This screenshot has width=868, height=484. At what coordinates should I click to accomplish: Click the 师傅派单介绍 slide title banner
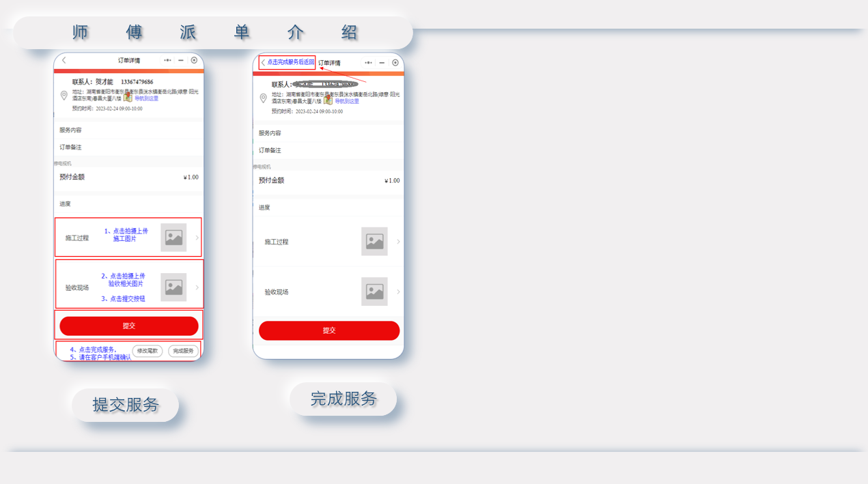(x=214, y=32)
